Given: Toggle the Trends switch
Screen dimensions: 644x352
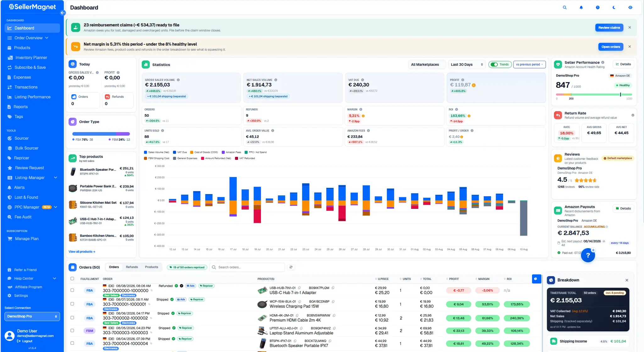Looking at the screenshot, I should (x=494, y=64).
